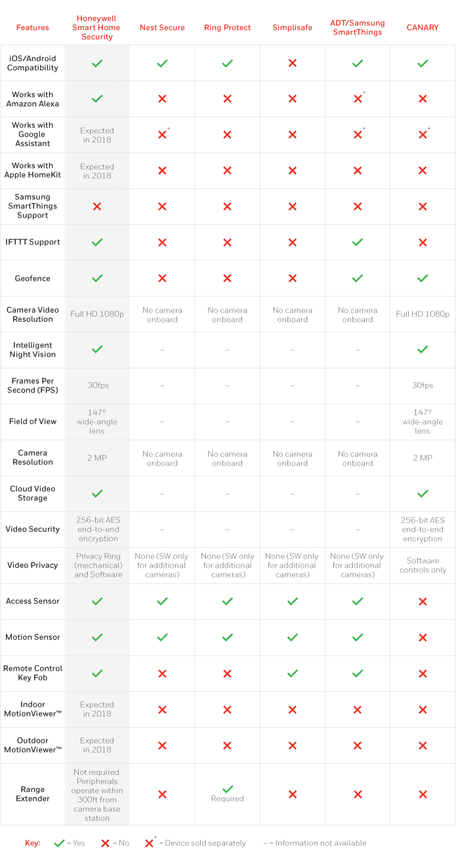456x868 pixels.
Task: Click the red X for Honeywell Samsung SmartThings Support
Action: pyautogui.click(x=97, y=207)
